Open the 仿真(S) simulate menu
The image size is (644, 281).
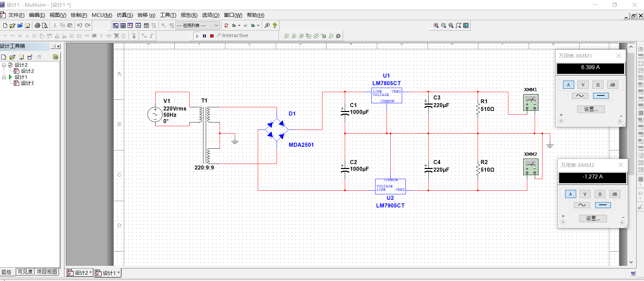pos(124,15)
